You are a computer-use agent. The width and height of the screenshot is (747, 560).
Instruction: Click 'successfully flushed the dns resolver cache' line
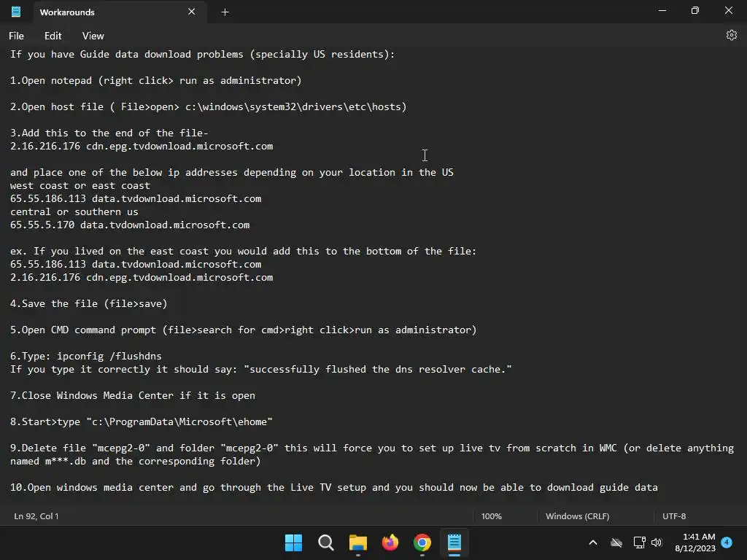(260, 369)
